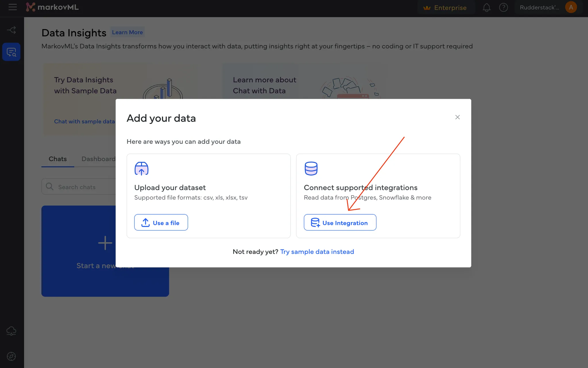Click the Enterprise plan badge

coord(445,8)
